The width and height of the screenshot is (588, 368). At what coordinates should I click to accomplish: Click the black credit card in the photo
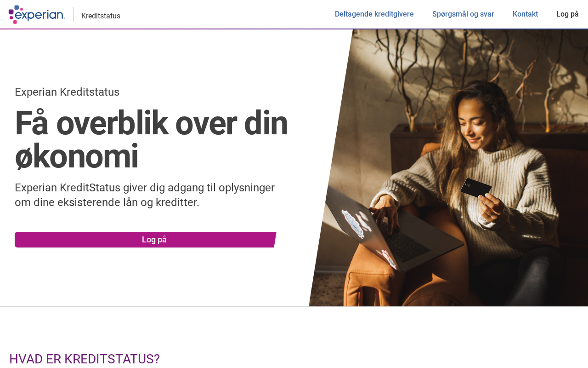(x=475, y=188)
